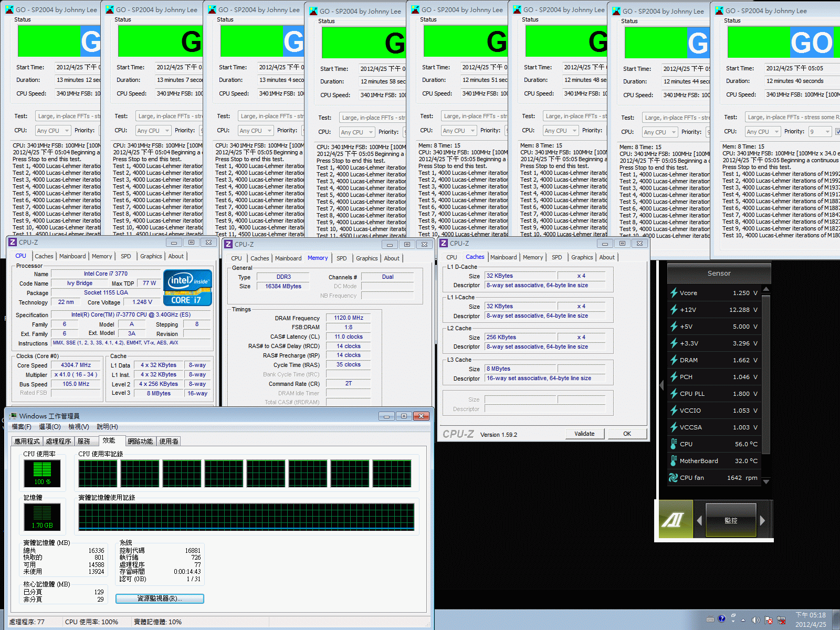Open the 選項(O) menu in Task Manager

(50, 427)
